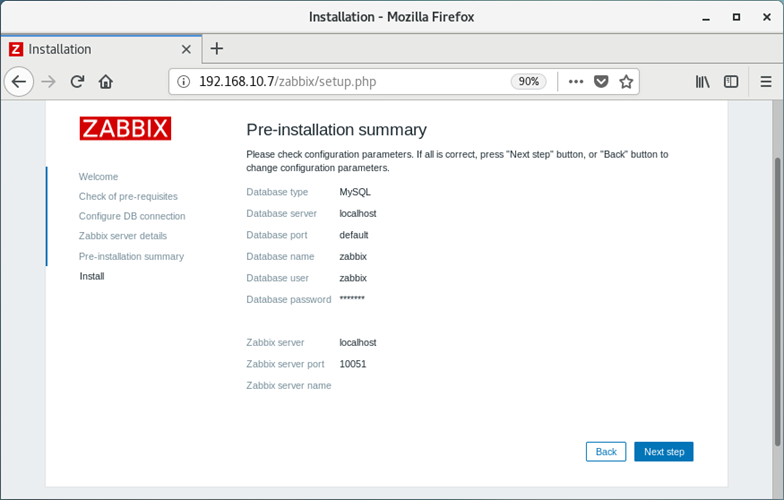The height and width of the screenshot is (500, 784).
Task: Click the ZABBIX logo
Action: [x=125, y=128]
